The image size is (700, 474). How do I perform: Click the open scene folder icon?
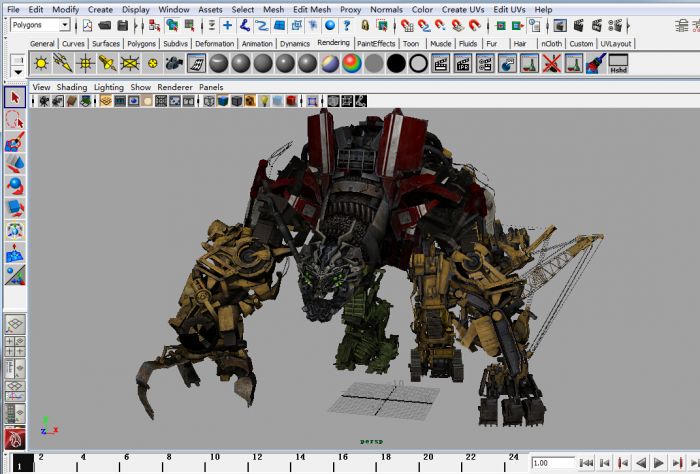point(104,25)
